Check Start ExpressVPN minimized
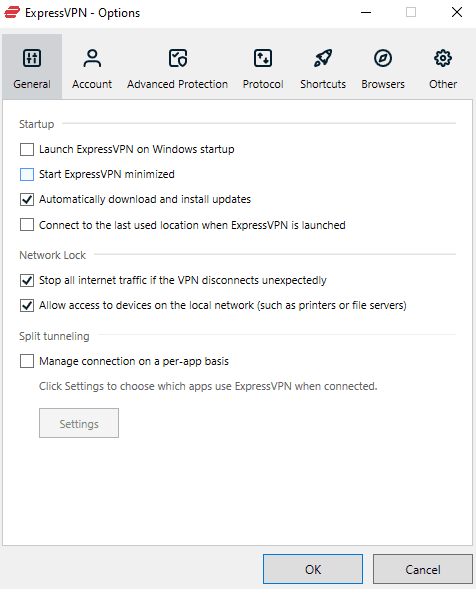Image resolution: width=476 pixels, height=589 pixels. click(27, 174)
